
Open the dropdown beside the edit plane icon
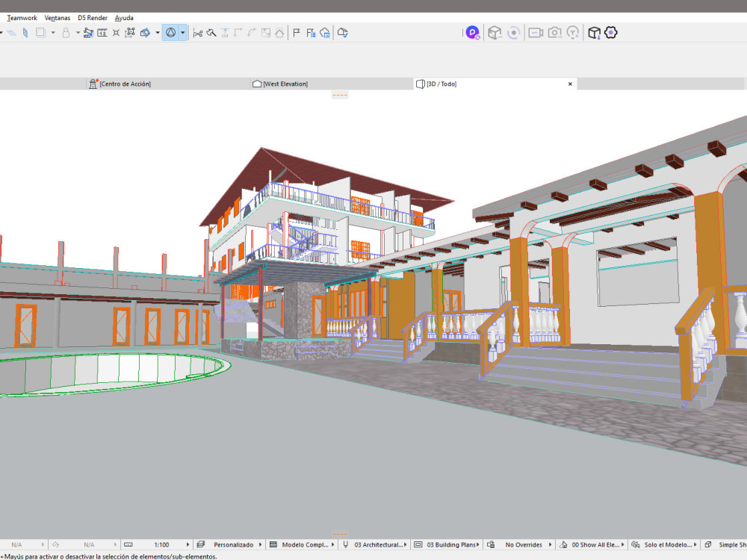point(157,33)
